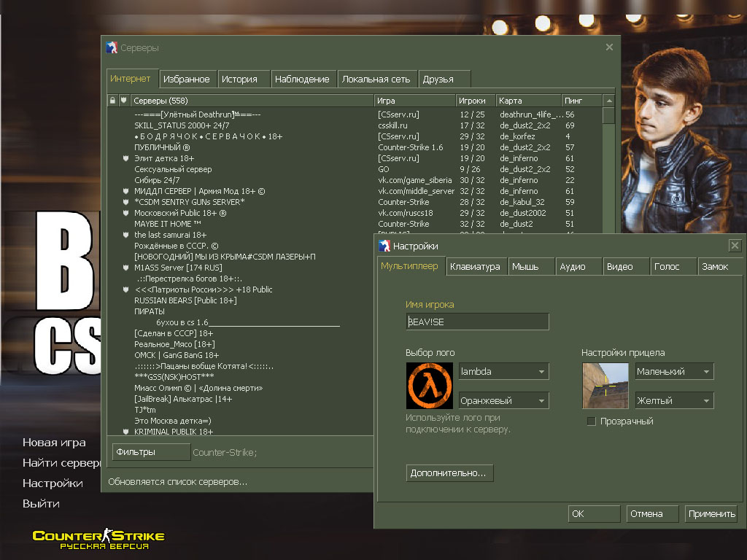Open the Мышь settings tab
Screen dimensions: 747x560
[531, 267]
